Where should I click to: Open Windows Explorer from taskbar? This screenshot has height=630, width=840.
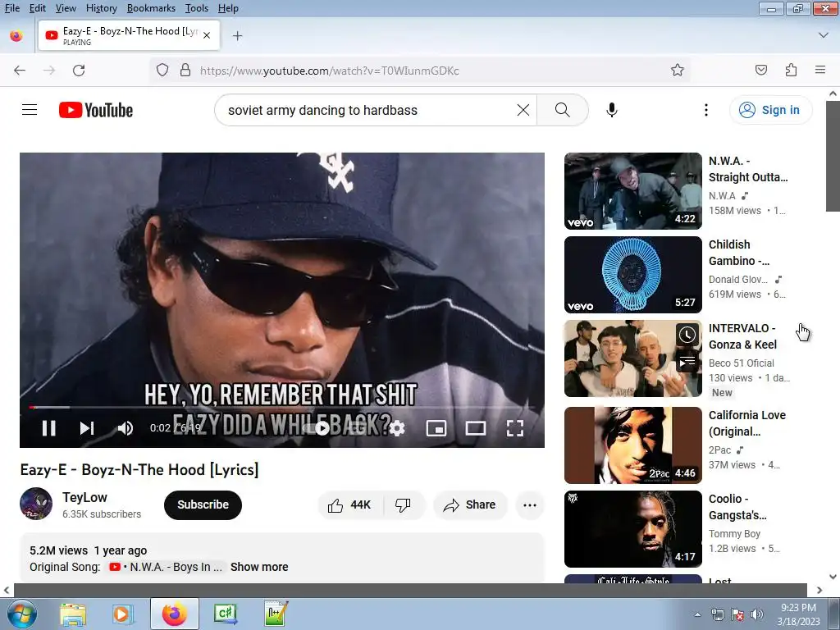(73, 614)
